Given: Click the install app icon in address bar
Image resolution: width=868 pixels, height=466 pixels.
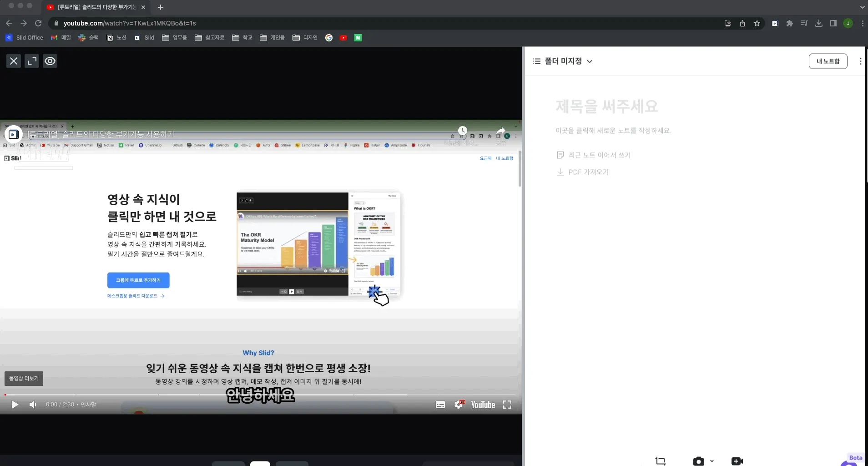Looking at the screenshot, I should (x=728, y=23).
